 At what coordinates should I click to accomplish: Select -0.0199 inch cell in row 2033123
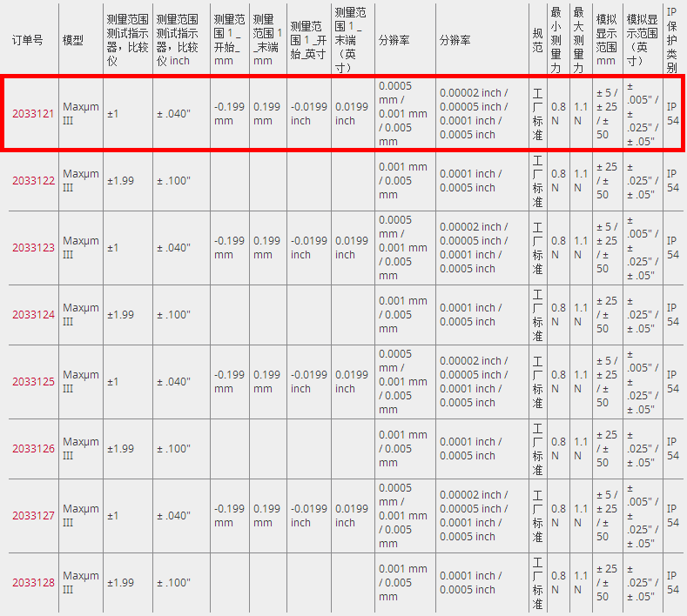309,248
